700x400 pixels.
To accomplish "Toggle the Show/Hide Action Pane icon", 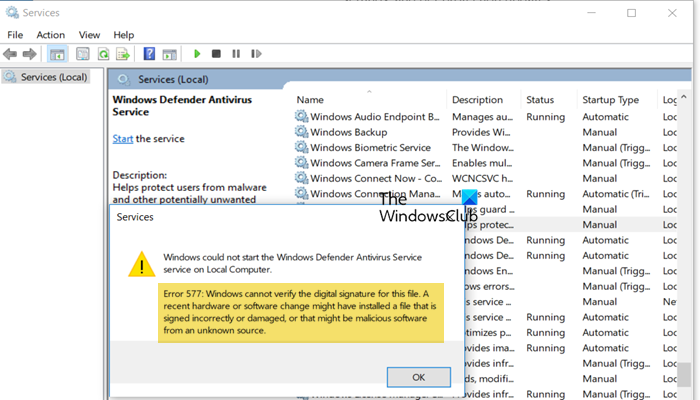I will click(x=169, y=54).
